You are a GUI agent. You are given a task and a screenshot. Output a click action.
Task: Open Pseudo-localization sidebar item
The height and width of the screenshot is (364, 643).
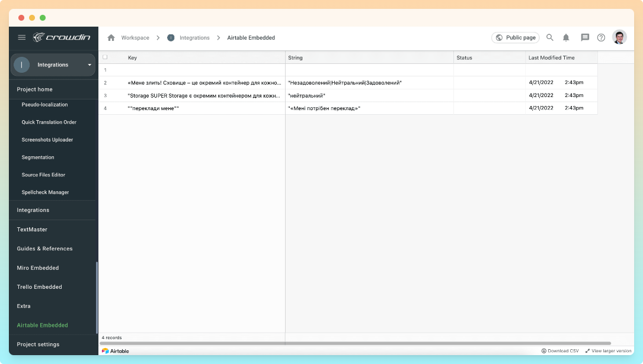[44, 105]
